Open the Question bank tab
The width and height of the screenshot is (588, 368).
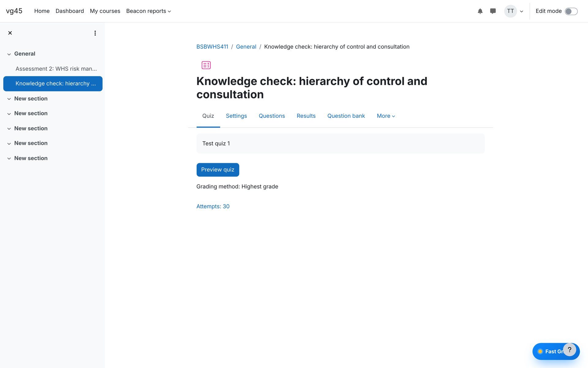click(346, 116)
